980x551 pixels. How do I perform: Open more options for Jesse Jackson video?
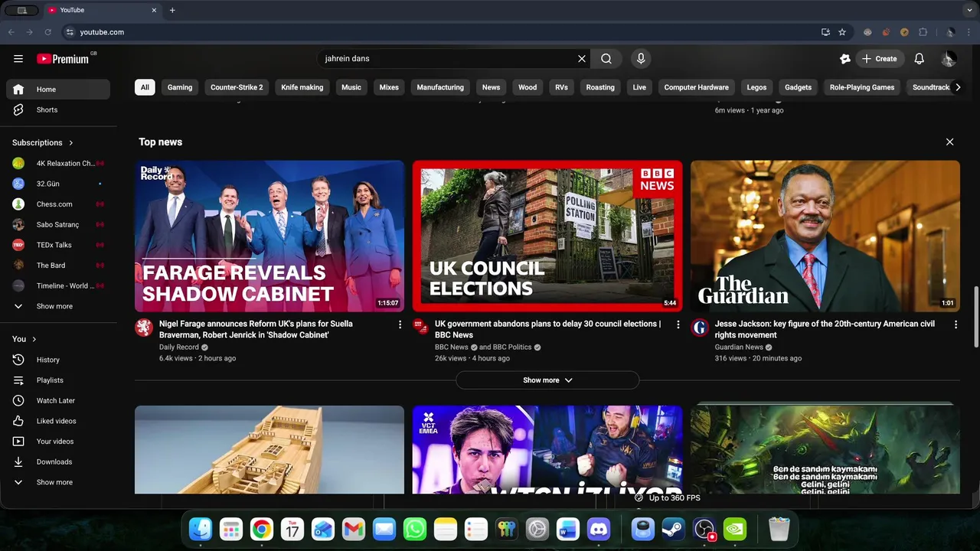coord(955,324)
